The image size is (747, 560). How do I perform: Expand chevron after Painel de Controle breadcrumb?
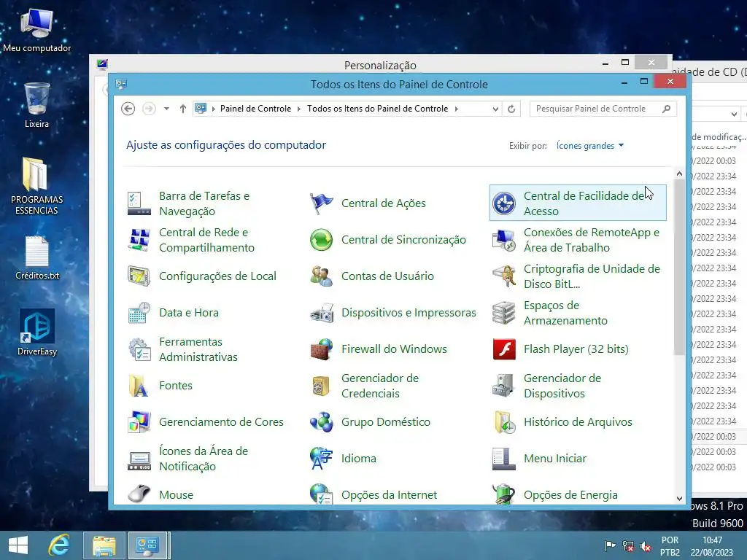(x=298, y=109)
